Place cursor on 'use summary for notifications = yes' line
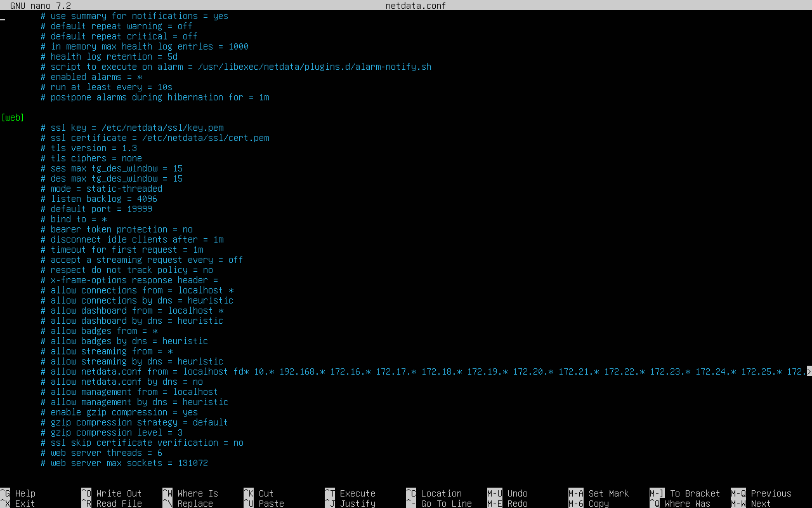Screen dimensions: 812x508 [134, 16]
